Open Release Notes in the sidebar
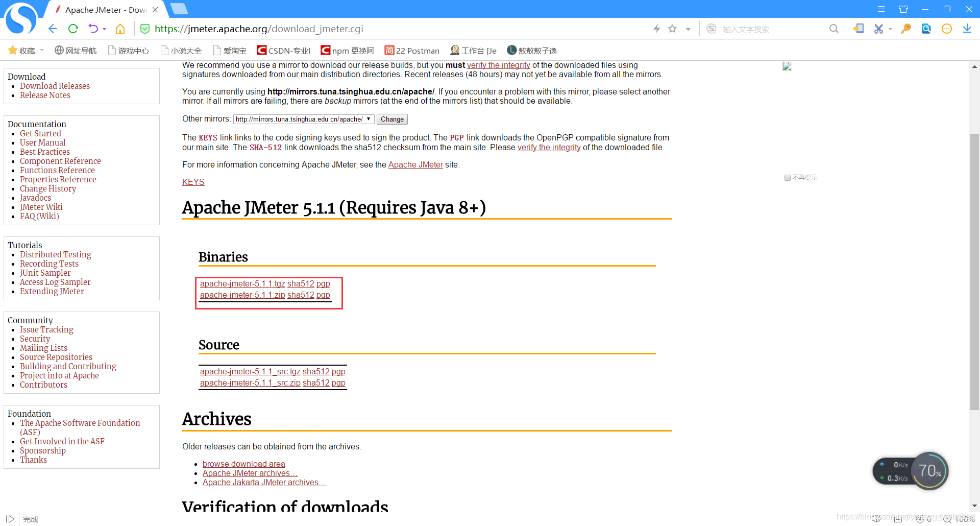The height and width of the screenshot is (526, 980). click(45, 95)
